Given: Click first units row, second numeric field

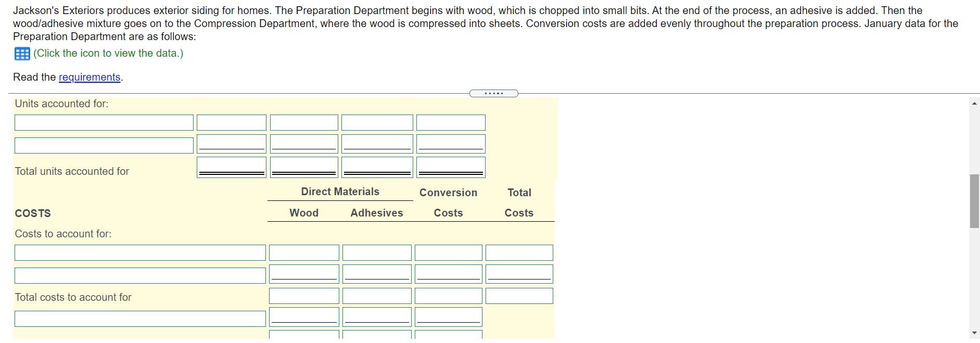Looking at the screenshot, I should click(304, 123).
